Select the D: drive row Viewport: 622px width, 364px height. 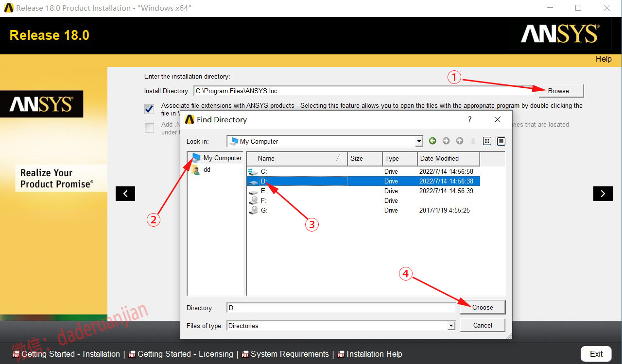[x=363, y=181]
